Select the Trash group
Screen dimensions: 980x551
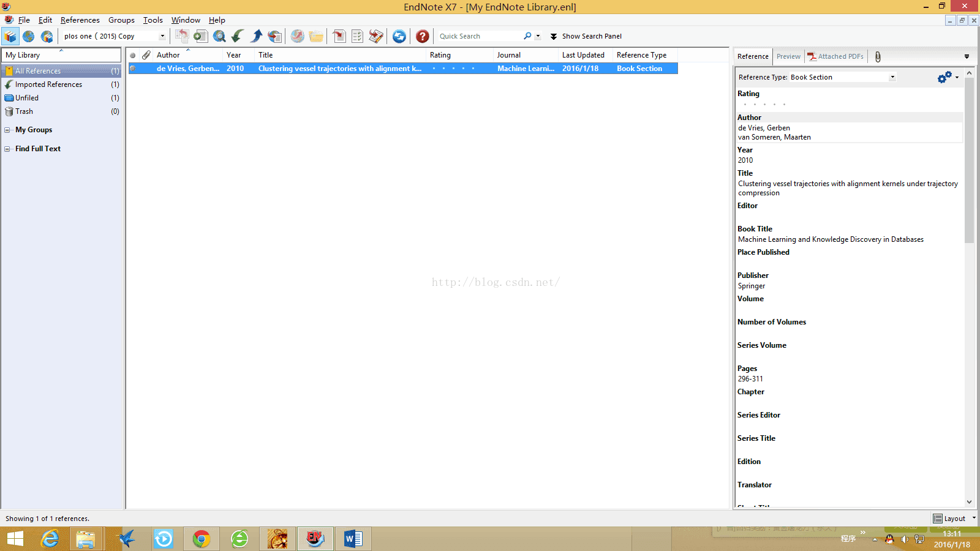point(62,111)
